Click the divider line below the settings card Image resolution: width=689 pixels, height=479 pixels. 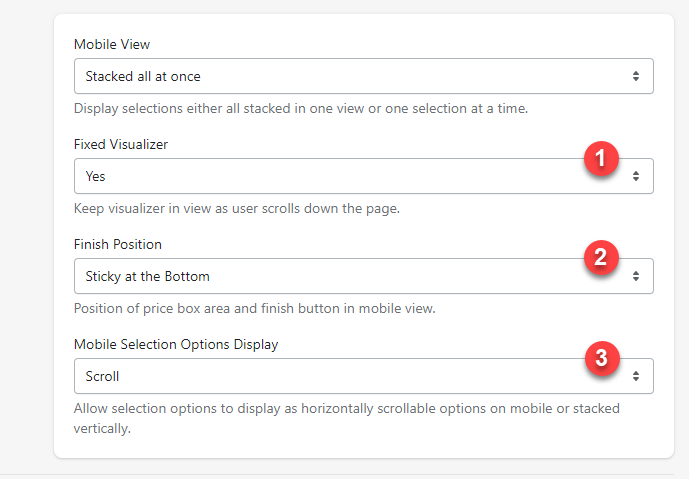(344, 474)
